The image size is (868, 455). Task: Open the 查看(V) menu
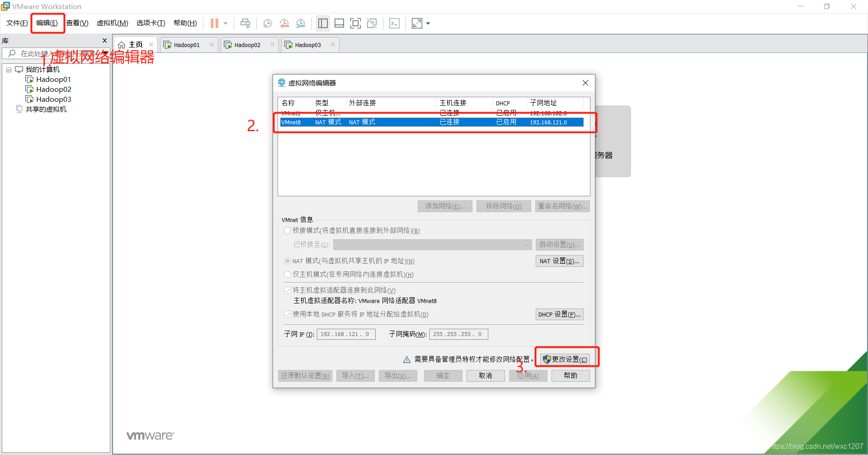coord(77,23)
